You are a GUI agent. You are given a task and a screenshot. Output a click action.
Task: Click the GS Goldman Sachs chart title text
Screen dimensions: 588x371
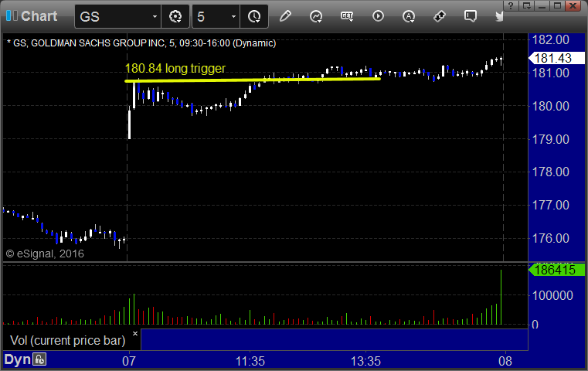coord(141,43)
